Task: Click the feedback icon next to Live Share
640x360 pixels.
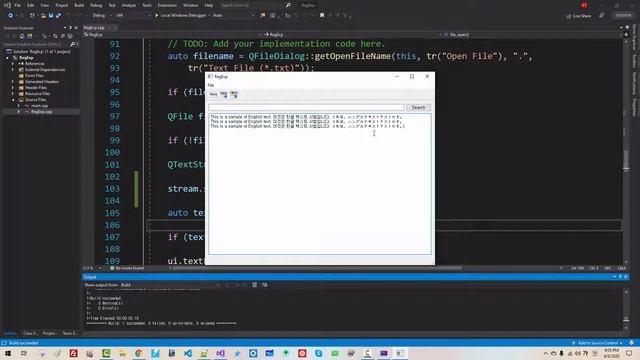Action: 602,16
